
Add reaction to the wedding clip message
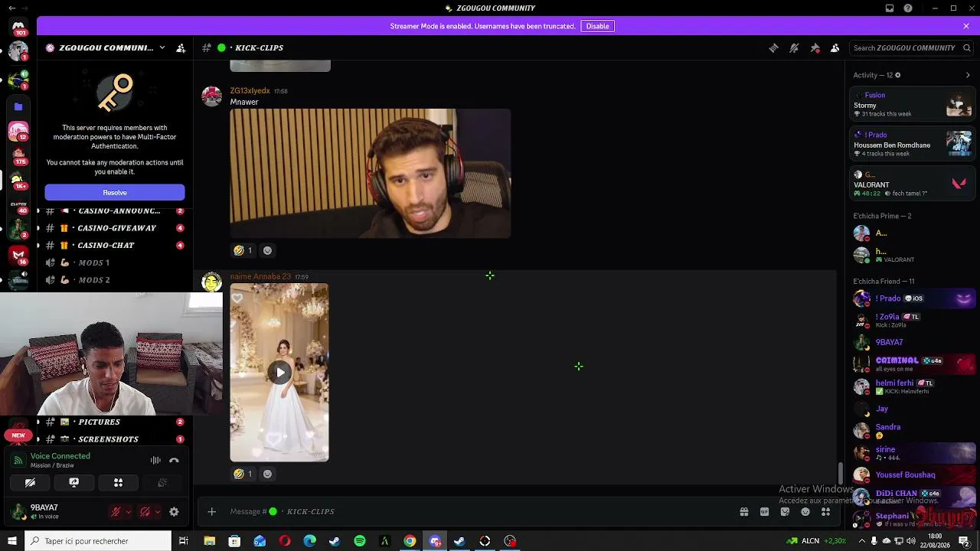(267, 474)
